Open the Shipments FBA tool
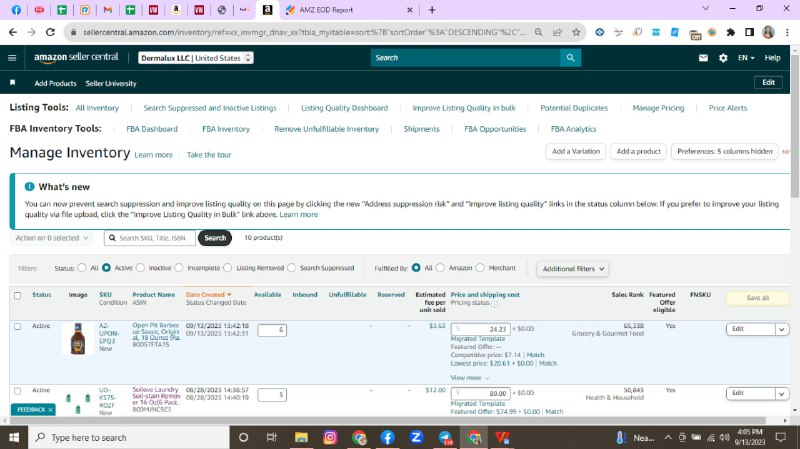This screenshot has height=449, width=800. click(421, 129)
